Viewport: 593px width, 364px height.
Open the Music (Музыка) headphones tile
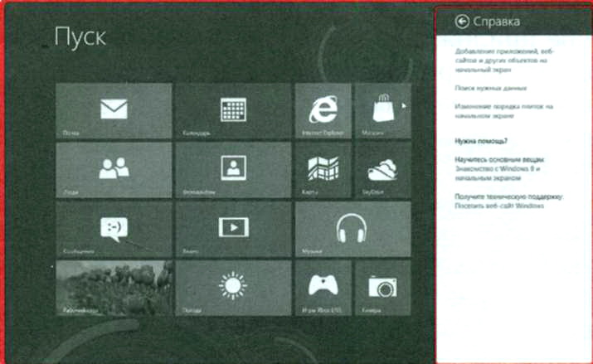click(352, 229)
